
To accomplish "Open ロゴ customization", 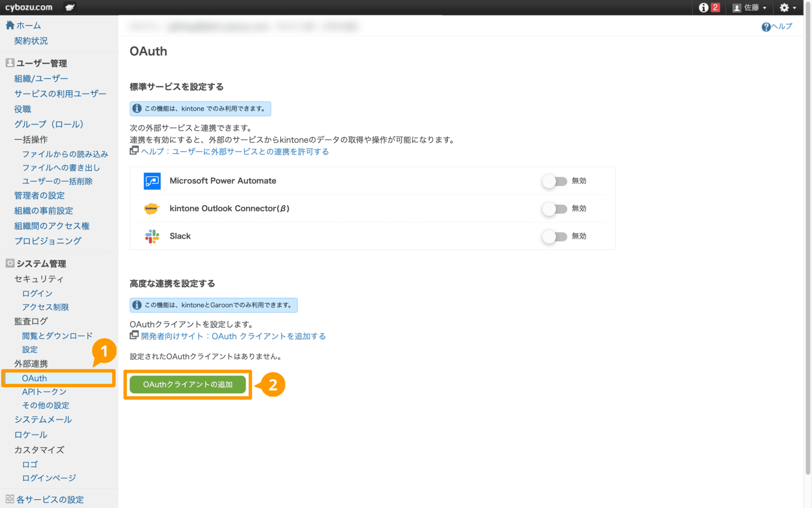I will (x=30, y=464).
